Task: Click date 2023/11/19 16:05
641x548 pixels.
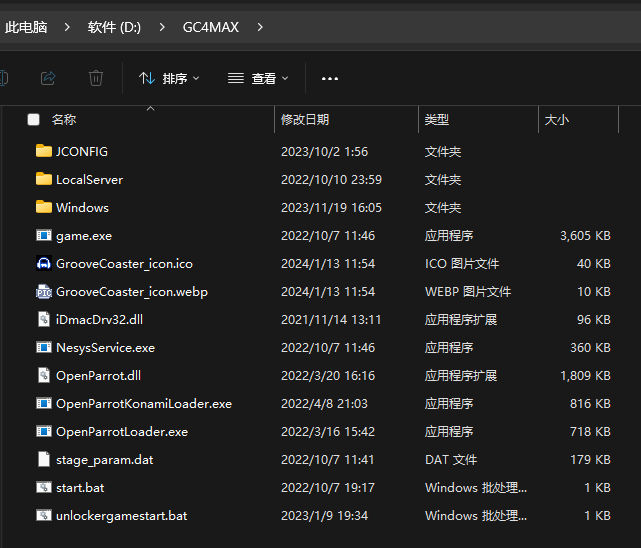Action: [x=331, y=208]
